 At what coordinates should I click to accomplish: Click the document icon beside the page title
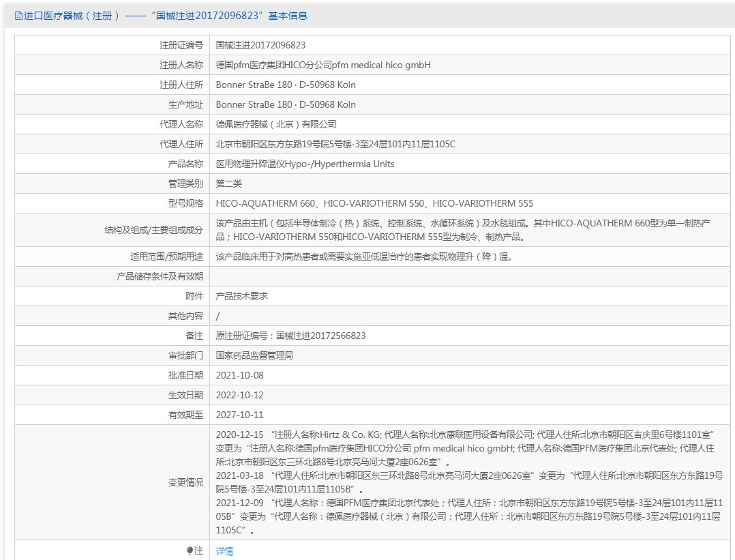(18, 16)
